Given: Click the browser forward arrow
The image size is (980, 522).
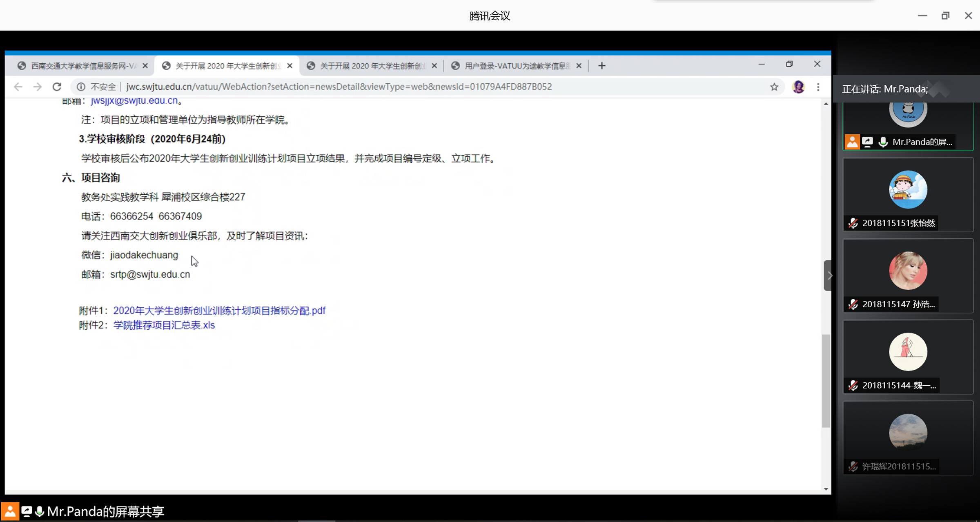Looking at the screenshot, I should coord(37,87).
